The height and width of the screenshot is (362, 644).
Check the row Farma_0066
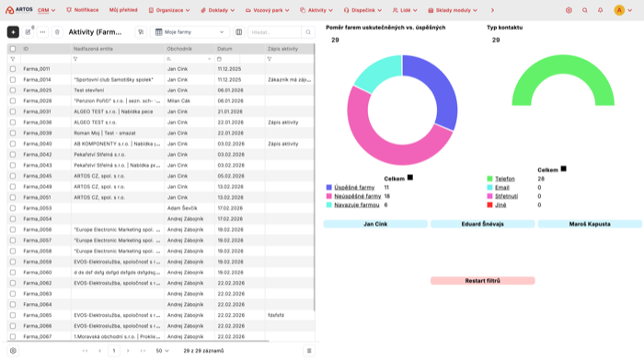click(x=13, y=326)
